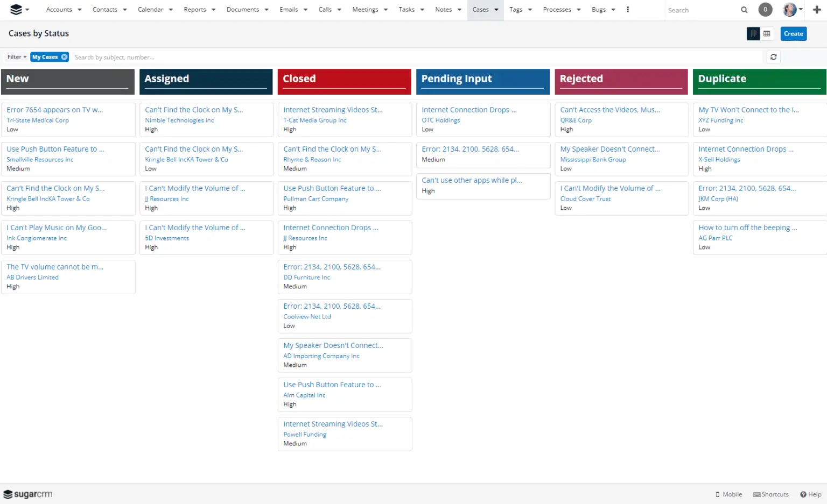Click the red Closed column header
This screenshot has width=827, height=504.
[x=344, y=82]
